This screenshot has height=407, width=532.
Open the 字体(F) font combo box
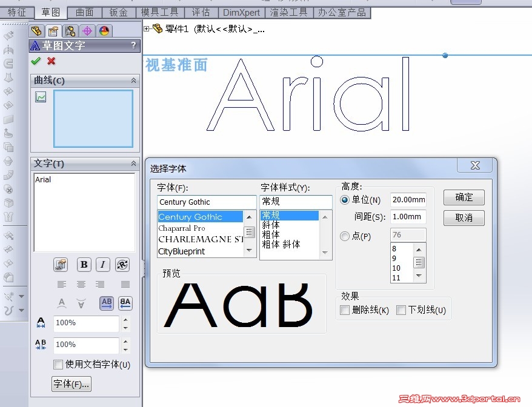206,201
